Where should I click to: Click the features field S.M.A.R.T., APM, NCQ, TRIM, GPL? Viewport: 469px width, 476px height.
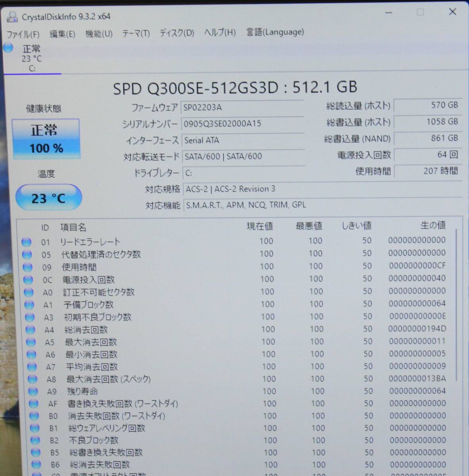tap(323, 205)
